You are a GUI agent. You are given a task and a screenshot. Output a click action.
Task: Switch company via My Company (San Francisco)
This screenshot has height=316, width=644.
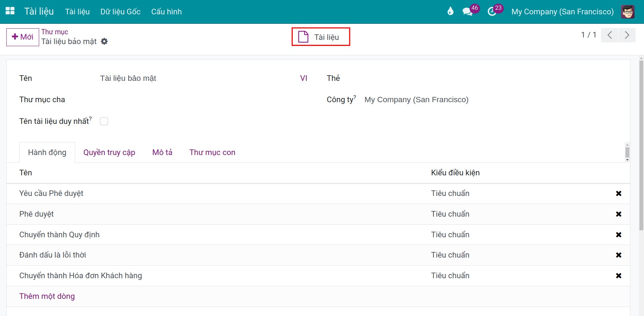tap(562, 12)
